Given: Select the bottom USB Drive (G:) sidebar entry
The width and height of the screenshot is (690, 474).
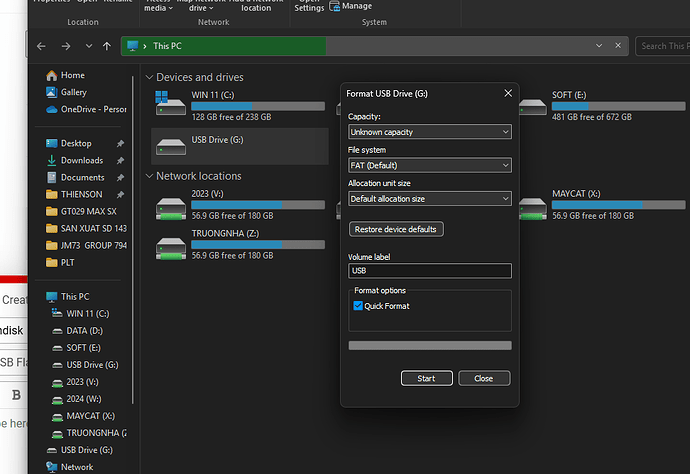Looking at the screenshot, I should 80,450.
